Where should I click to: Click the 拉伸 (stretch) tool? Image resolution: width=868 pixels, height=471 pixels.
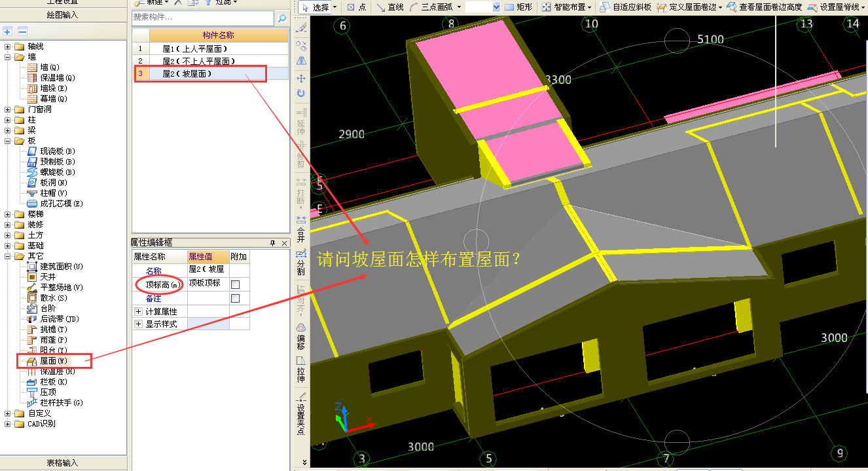tap(301, 370)
